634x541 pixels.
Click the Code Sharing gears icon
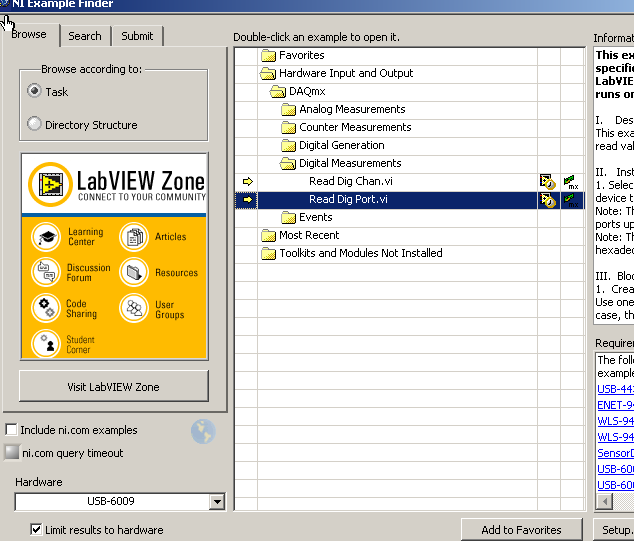[x=46, y=308]
